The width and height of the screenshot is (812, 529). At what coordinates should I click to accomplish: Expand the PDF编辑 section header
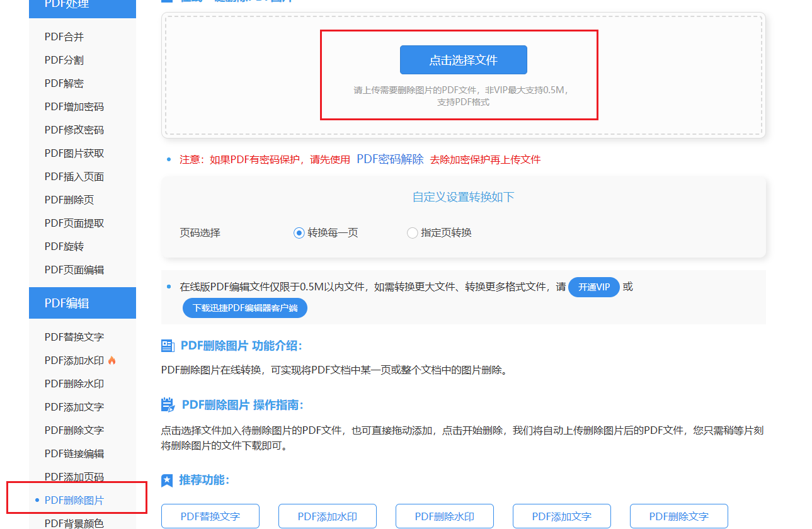click(x=82, y=303)
